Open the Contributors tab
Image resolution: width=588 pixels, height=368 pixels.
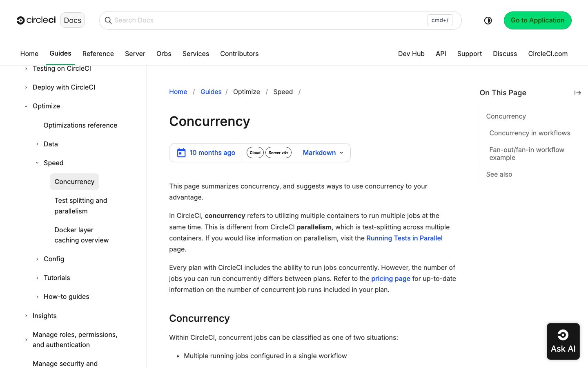(239, 54)
